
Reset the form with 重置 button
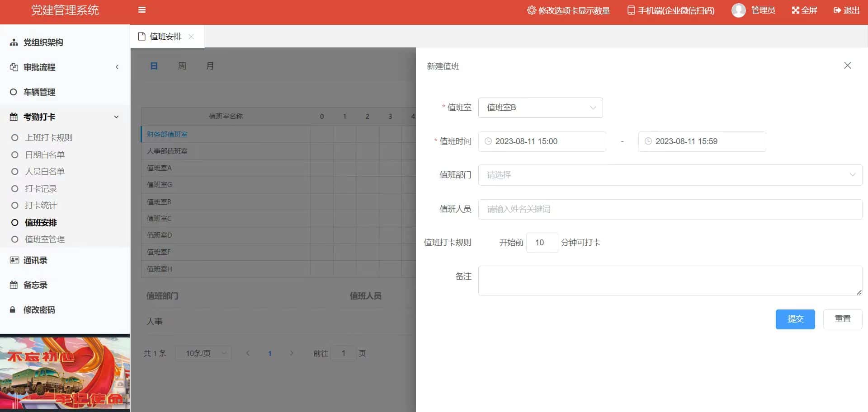[x=842, y=319]
